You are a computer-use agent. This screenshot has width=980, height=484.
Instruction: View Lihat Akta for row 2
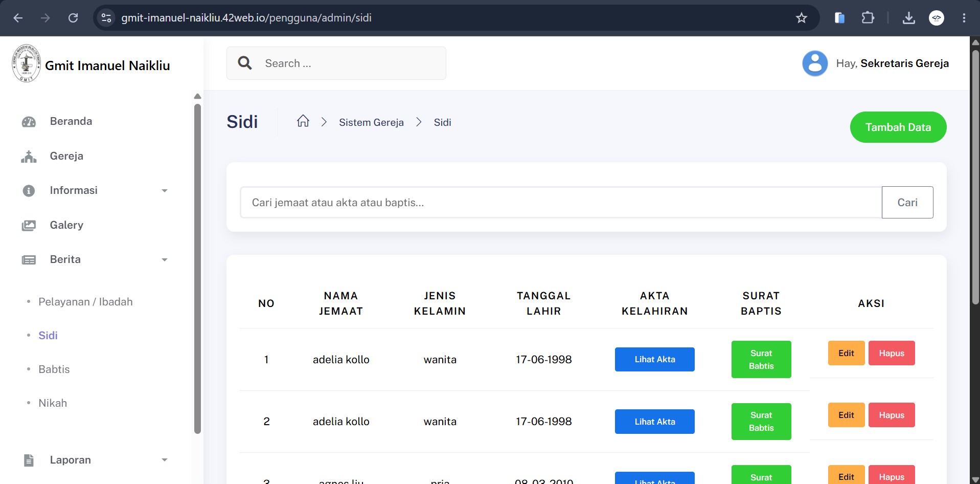coord(655,422)
